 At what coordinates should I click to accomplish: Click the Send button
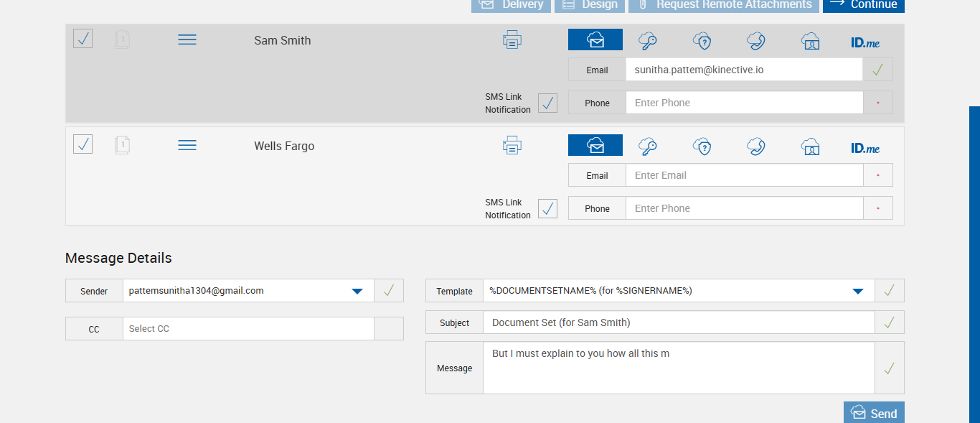874,413
